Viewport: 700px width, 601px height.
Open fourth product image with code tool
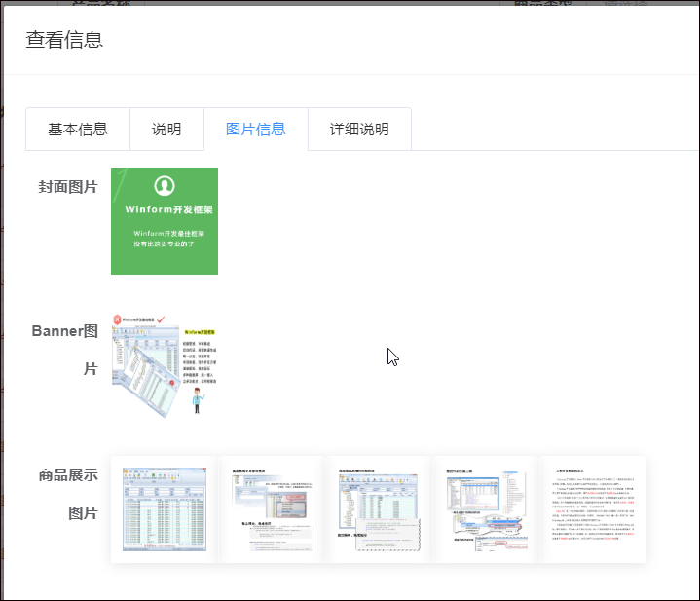click(486, 509)
